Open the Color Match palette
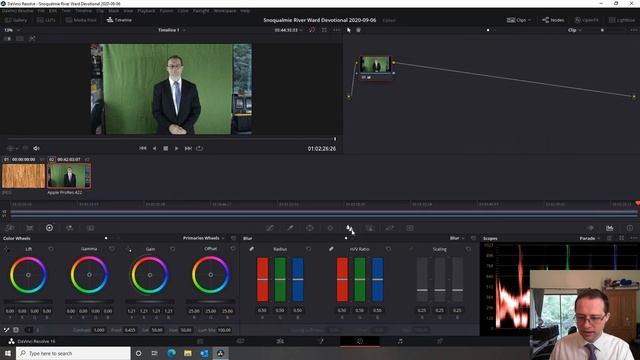The height and width of the screenshot is (360, 640). (29, 228)
